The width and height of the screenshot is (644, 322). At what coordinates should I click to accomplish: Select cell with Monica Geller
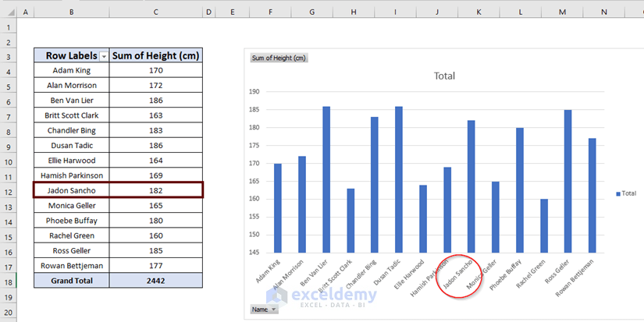72,206
